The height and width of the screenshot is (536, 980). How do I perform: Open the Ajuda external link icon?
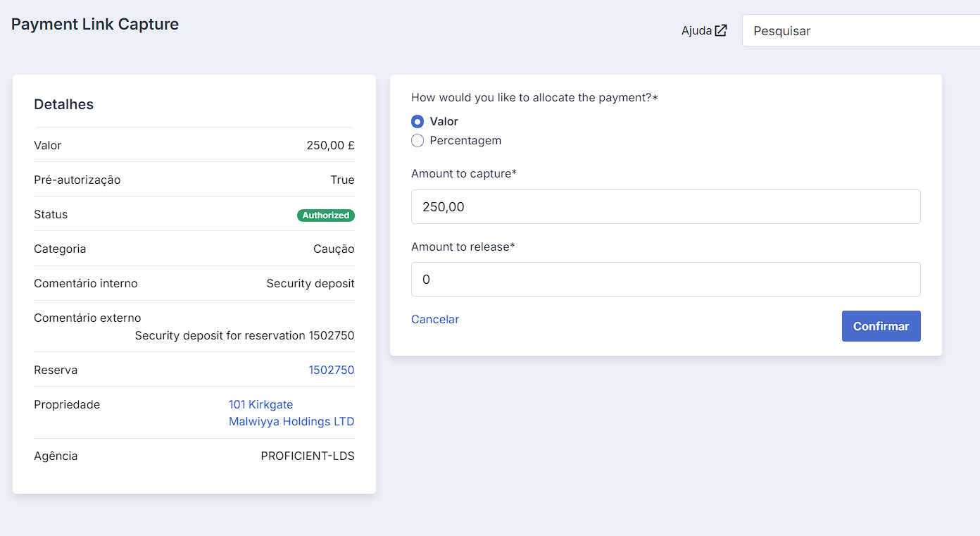[721, 31]
